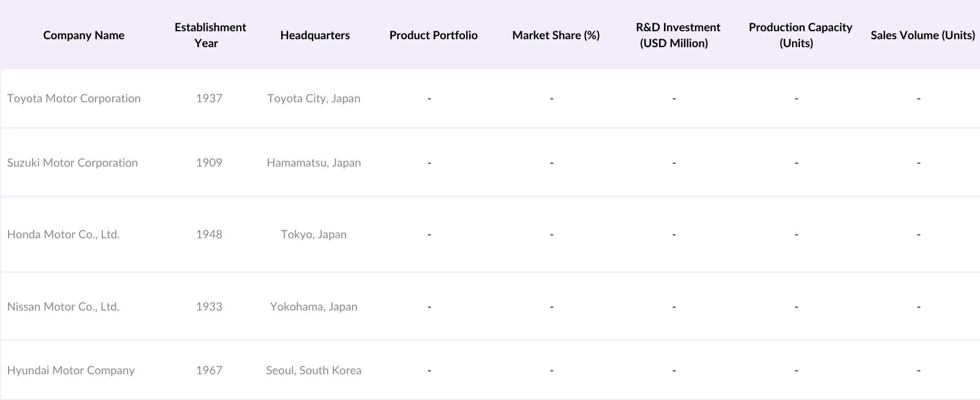The image size is (980, 400).
Task: Click the Production Capacity (Units) header
Action: point(800,35)
